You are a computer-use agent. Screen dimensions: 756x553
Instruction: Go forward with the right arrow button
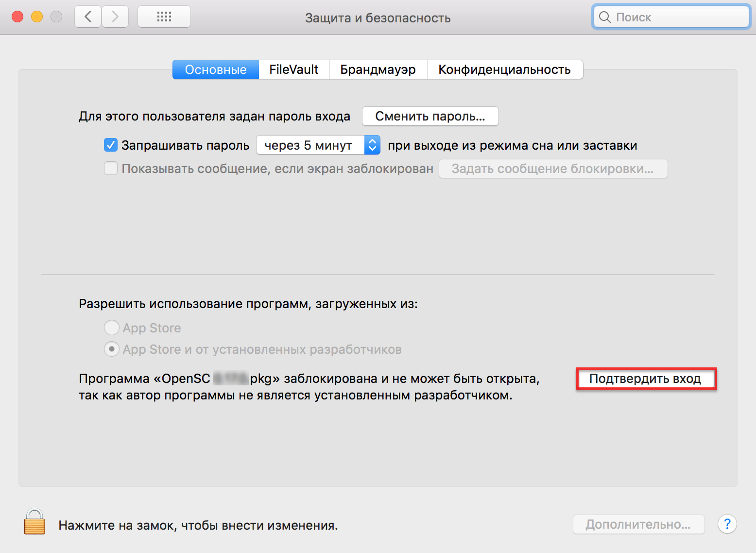[115, 17]
